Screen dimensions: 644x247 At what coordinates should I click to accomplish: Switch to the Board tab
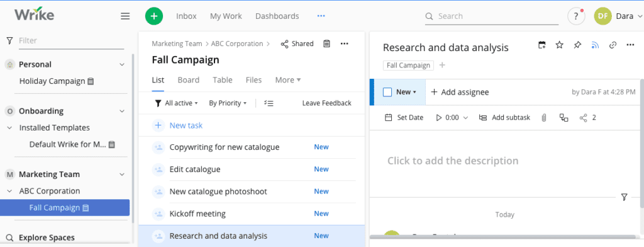[189, 80]
